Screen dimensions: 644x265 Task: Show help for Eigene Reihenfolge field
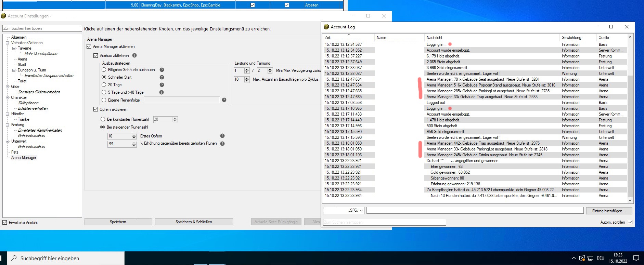coord(224,100)
